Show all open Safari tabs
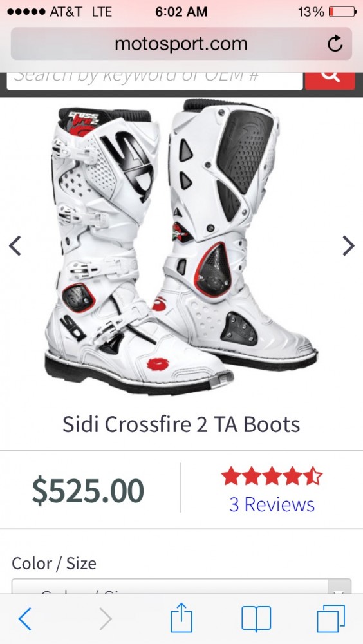This screenshot has height=644, width=363. click(331, 618)
